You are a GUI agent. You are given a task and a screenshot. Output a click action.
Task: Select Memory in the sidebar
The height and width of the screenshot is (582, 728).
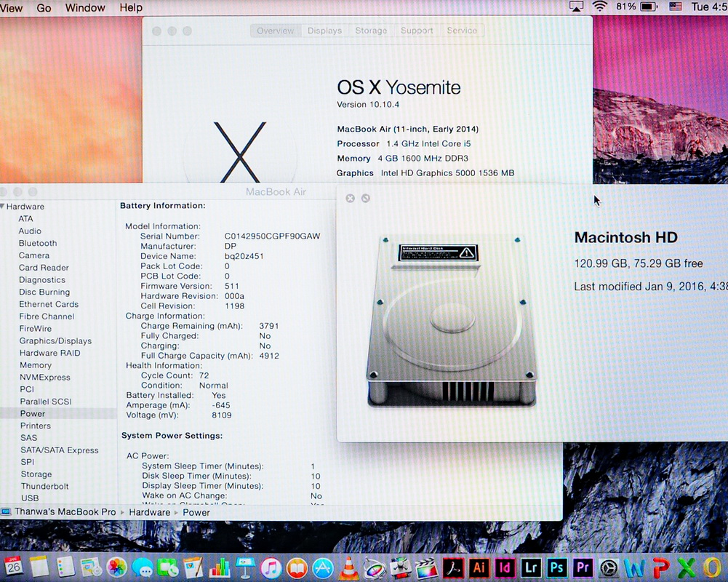coord(36,365)
